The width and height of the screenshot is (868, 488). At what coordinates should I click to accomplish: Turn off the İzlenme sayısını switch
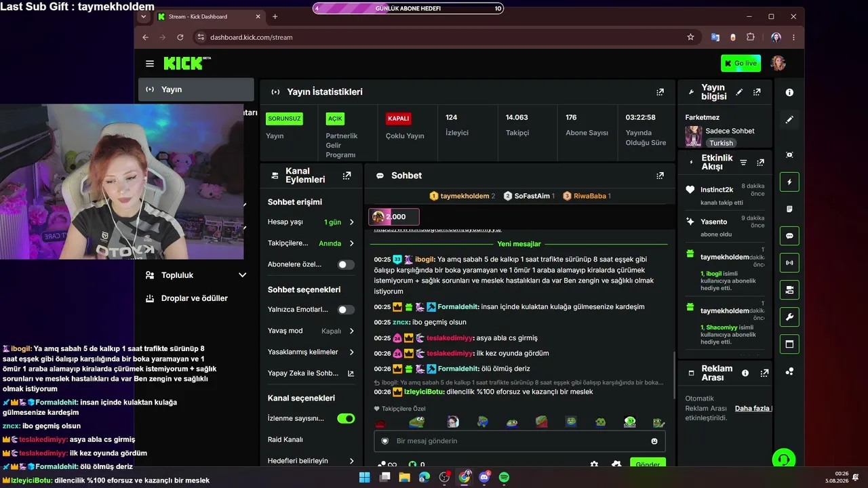point(346,419)
